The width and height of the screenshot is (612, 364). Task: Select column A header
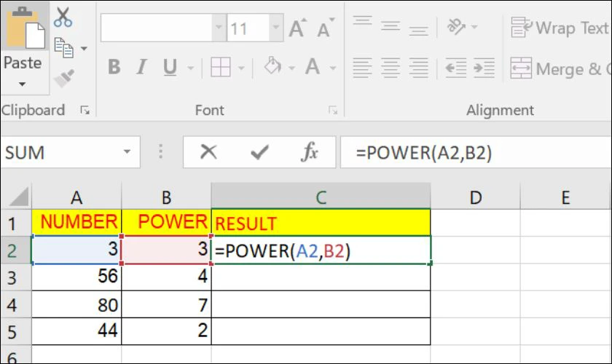click(x=76, y=197)
